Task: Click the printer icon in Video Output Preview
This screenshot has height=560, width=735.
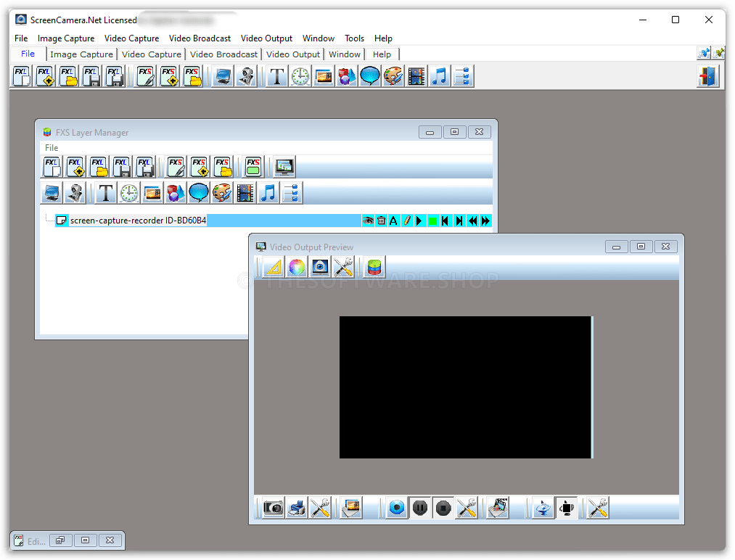Action: 296,508
